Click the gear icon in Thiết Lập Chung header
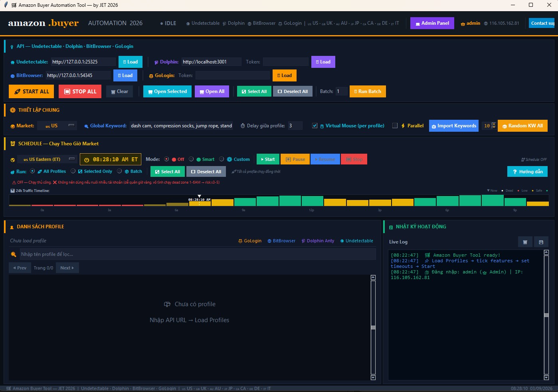 click(x=13, y=110)
